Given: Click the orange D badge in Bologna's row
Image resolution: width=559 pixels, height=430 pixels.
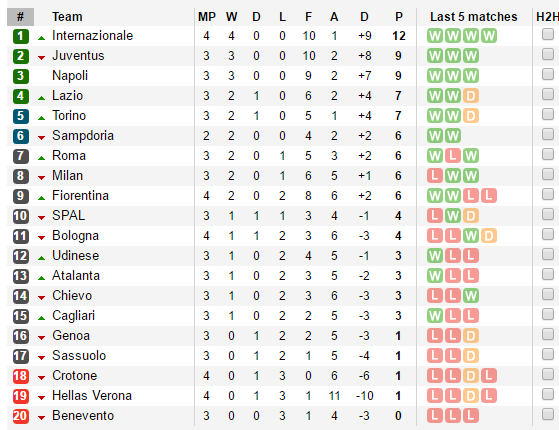Looking at the screenshot, I should click(489, 236).
